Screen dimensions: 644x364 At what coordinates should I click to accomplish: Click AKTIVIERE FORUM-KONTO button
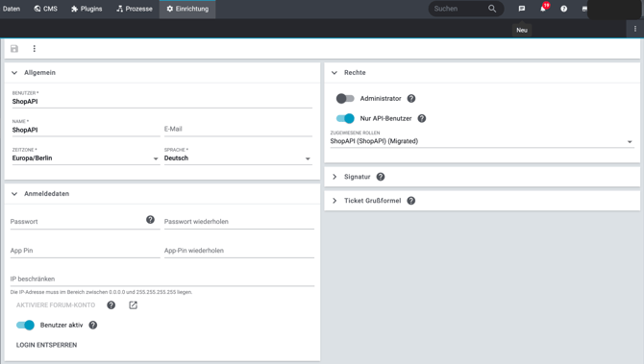coord(56,305)
